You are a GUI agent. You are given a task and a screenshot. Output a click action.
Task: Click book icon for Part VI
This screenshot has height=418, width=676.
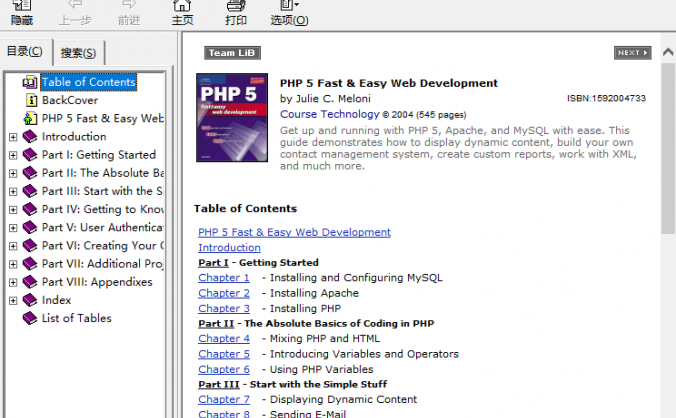pos(30,245)
